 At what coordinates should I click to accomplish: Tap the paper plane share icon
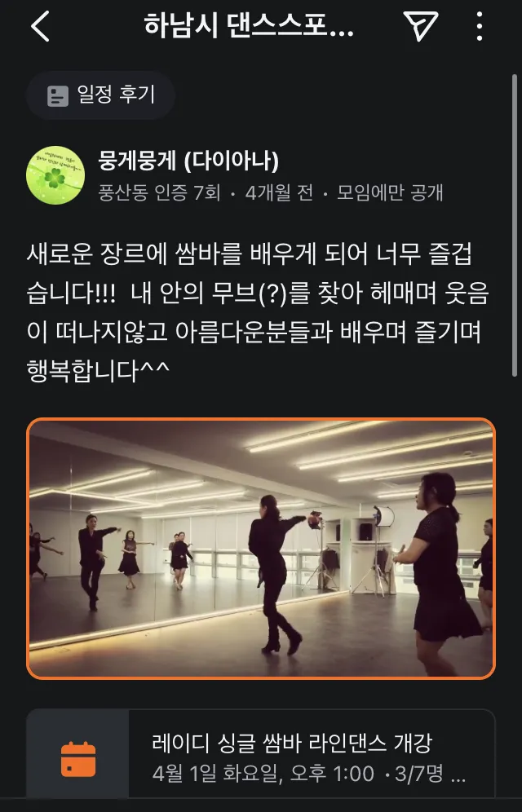421,26
